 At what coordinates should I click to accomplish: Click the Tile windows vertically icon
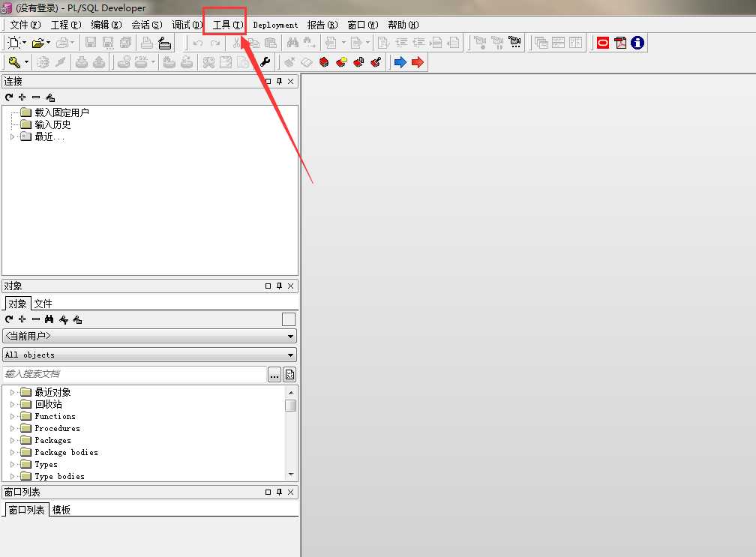pos(576,43)
